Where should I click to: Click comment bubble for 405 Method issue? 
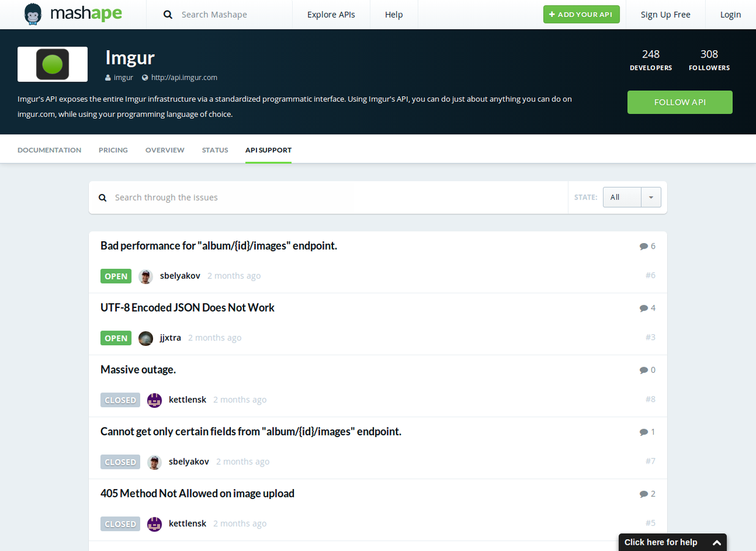(x=643, y=493)
